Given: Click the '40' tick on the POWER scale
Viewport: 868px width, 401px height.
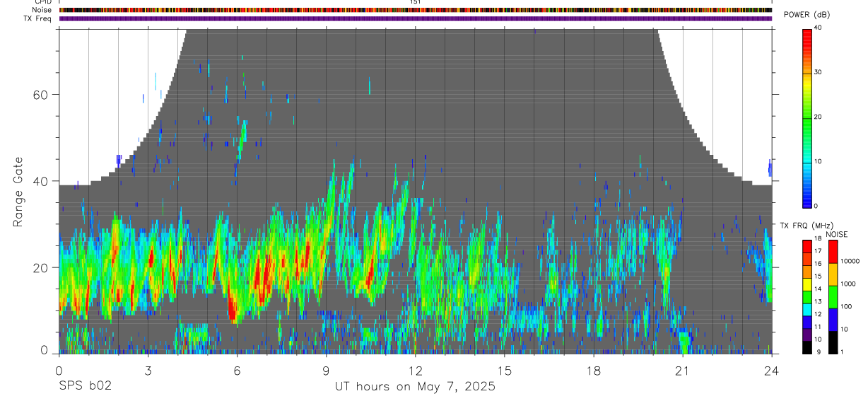Looking at the screenshot, I should click(x=819, y=27).
